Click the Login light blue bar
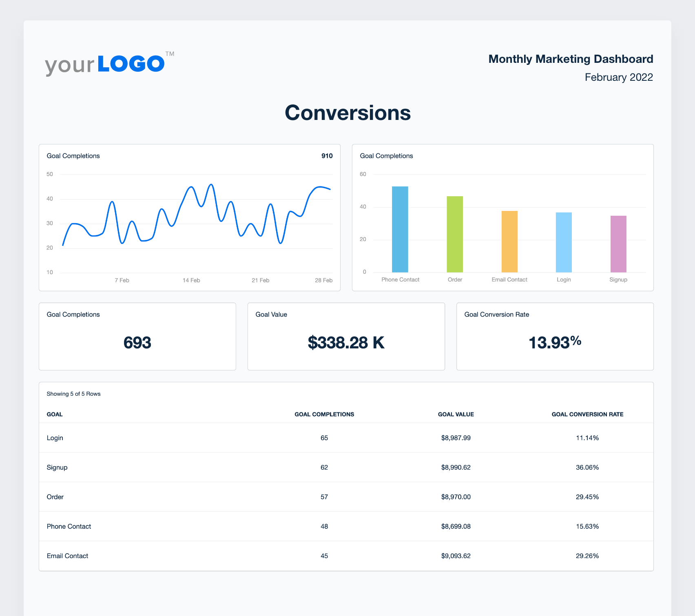The height and width of the screenshot is (616, 695). [564, 242]
